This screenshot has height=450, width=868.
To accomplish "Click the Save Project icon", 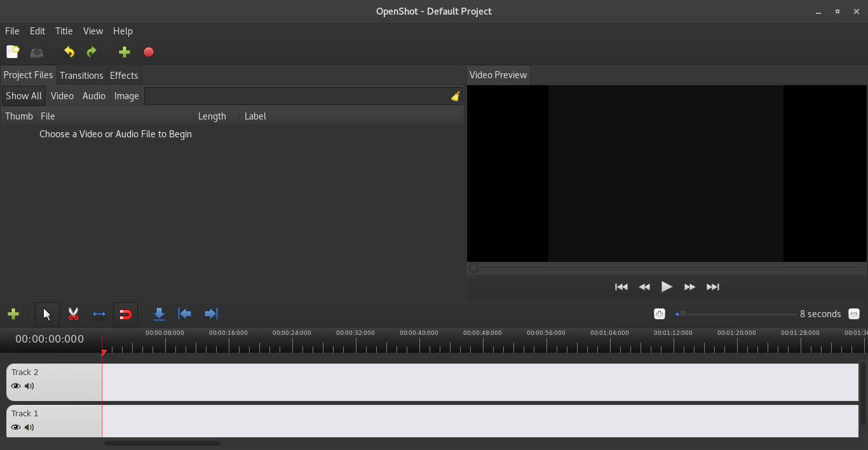I will click(37, 52).
